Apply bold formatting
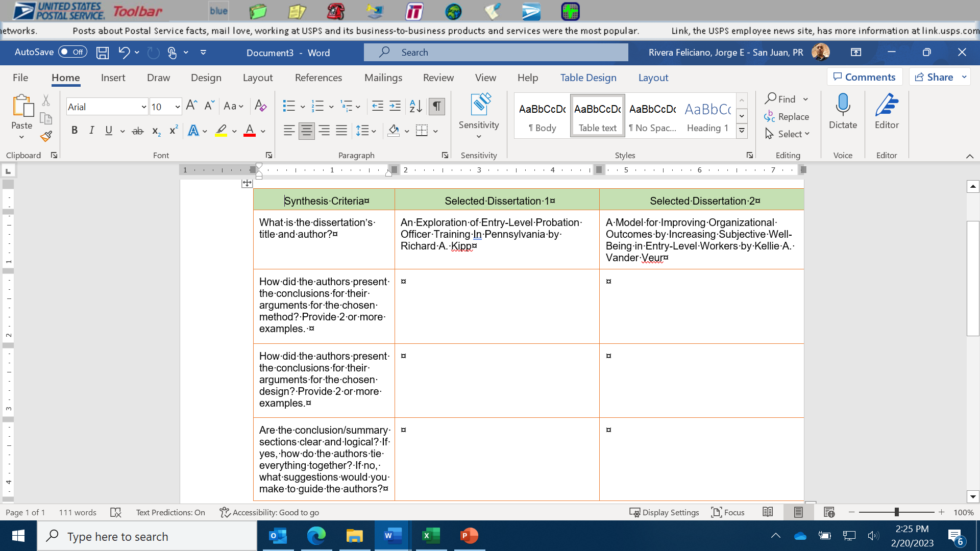 pos(74,131)
